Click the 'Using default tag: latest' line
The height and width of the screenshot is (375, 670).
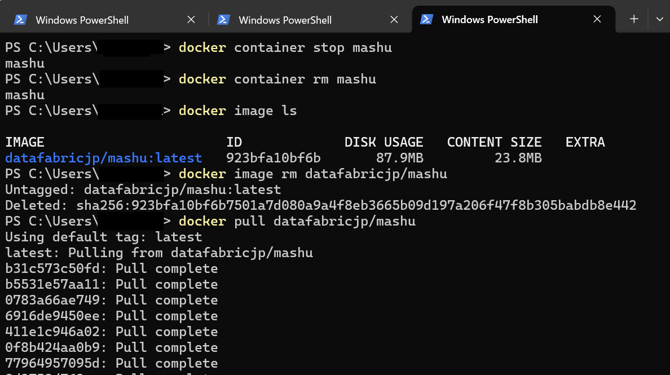pos(103,237)
